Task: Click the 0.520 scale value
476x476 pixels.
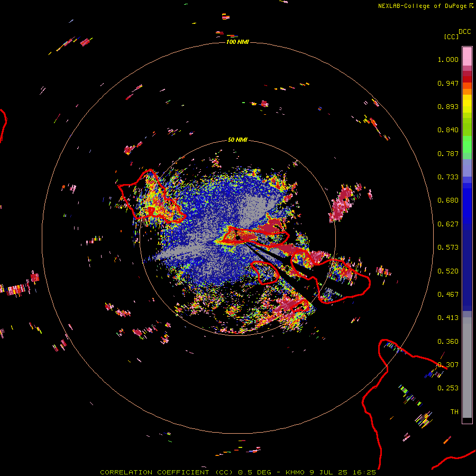Action: pos(448,271)
